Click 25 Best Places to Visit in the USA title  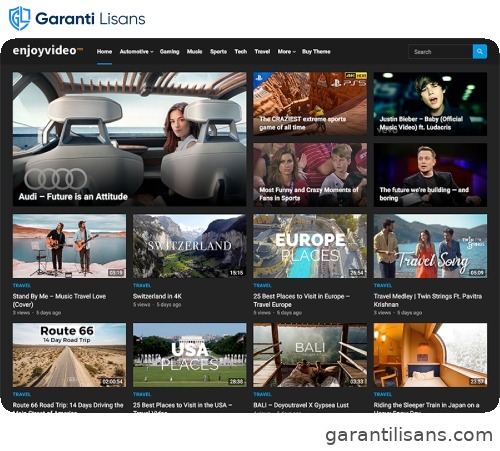point(183,407)
